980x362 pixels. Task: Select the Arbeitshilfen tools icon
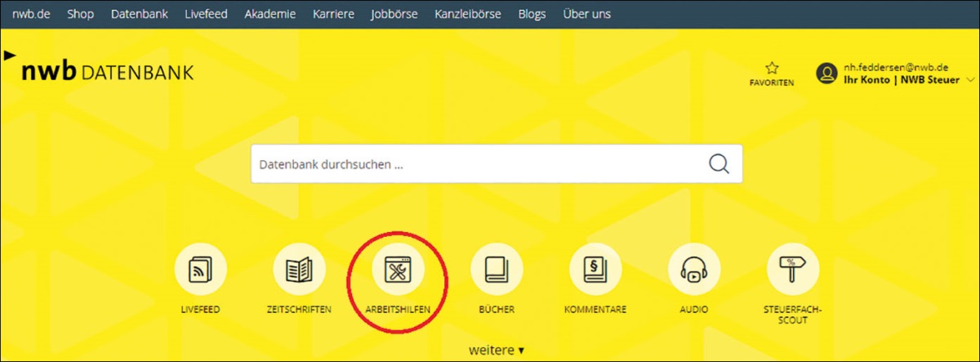tap(398, 270)
